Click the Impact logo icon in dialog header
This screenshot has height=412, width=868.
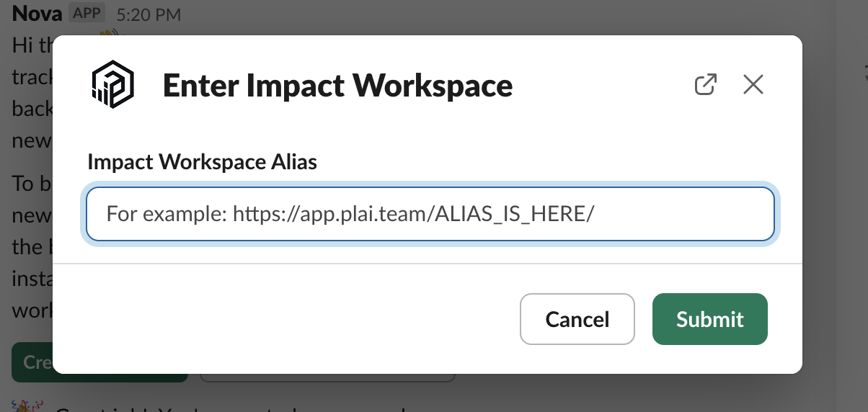[x=113, y=85]
